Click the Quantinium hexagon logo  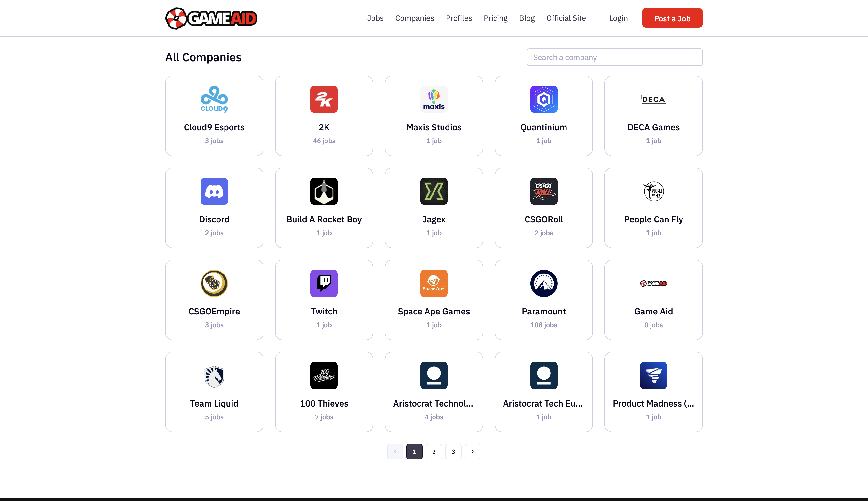point(543,99)
